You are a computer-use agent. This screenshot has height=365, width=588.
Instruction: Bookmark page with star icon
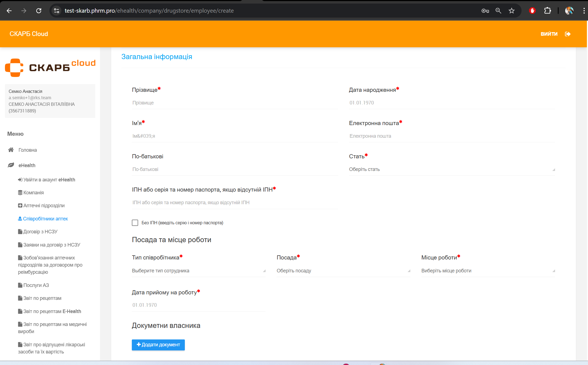tap(511, 11)
